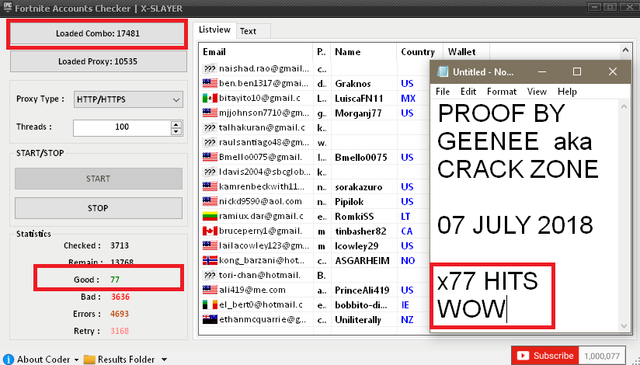
Task: Increase Threads with the up arrow
Action: pos(176,124)
